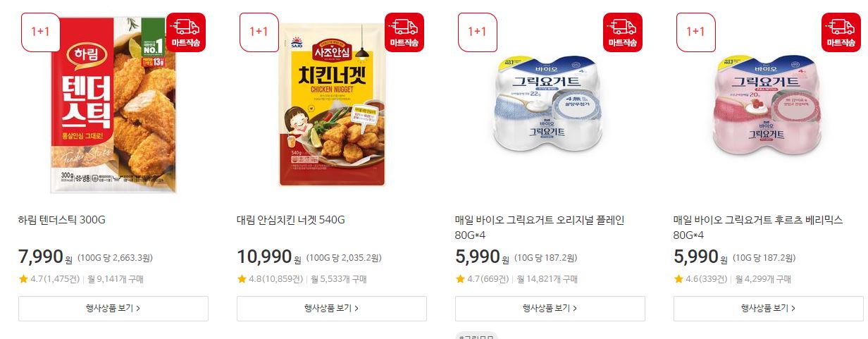This screenshot has height=339, width=868.
Task: Open 행사상품 보기 for 하림 텐더스틱
Action: tap(113, 309)
